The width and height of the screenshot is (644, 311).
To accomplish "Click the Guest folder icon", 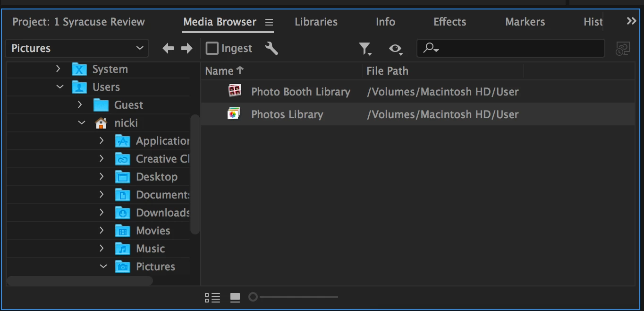I will coord(101,105).
